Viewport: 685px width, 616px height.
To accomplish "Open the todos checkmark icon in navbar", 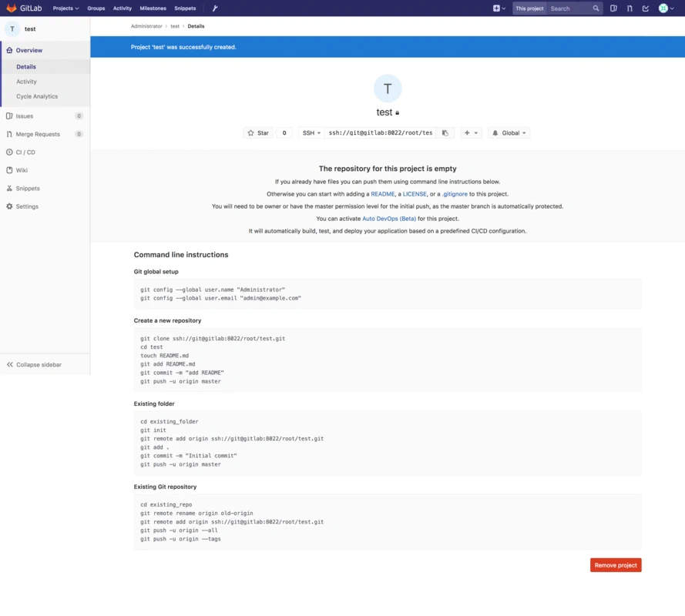I will (646, 8).
